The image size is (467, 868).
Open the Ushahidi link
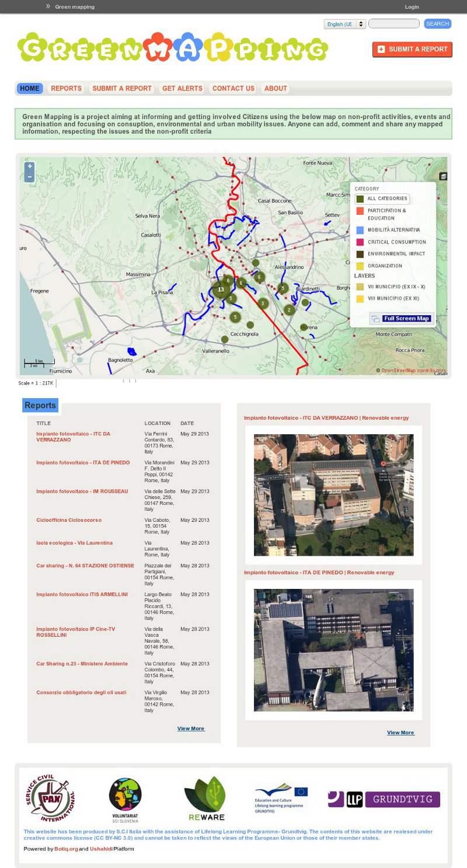click(x=101, y=849)
